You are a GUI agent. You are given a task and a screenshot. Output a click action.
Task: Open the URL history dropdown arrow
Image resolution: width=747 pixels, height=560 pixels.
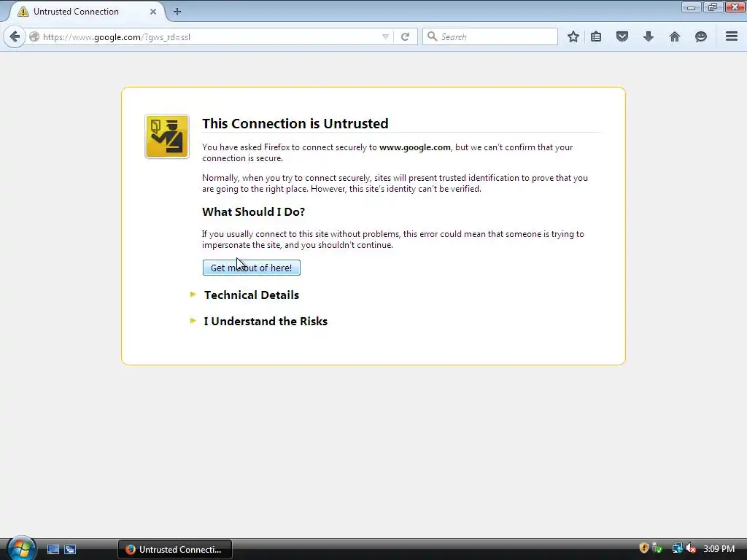click(x=385, y=36)
